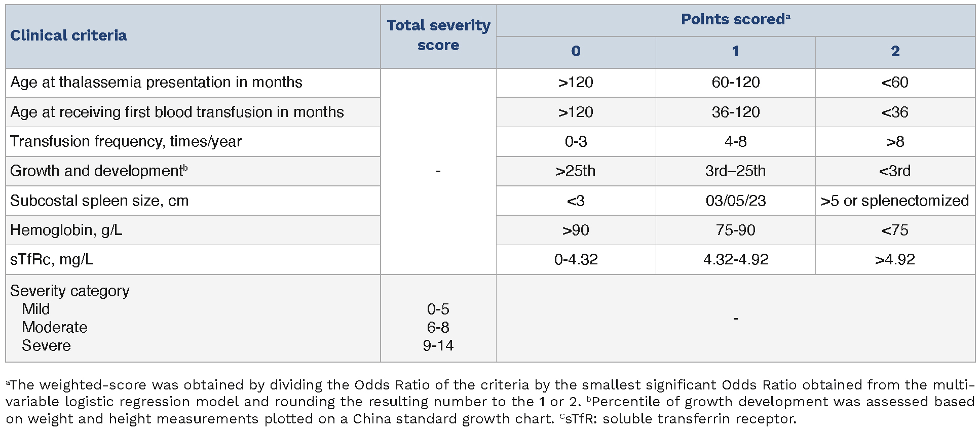Click the '75-90' hemoglobin cell

tap(735, 230)
